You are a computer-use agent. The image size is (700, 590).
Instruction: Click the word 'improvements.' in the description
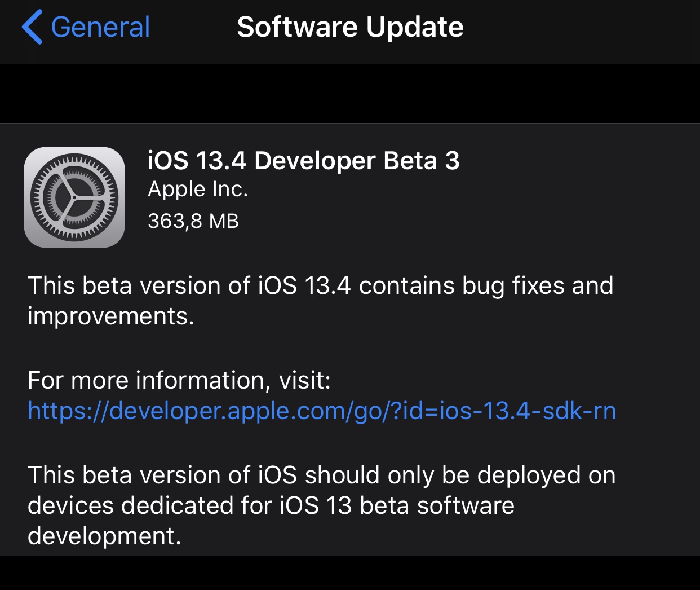pyautogui.click(x=111, y=316)
